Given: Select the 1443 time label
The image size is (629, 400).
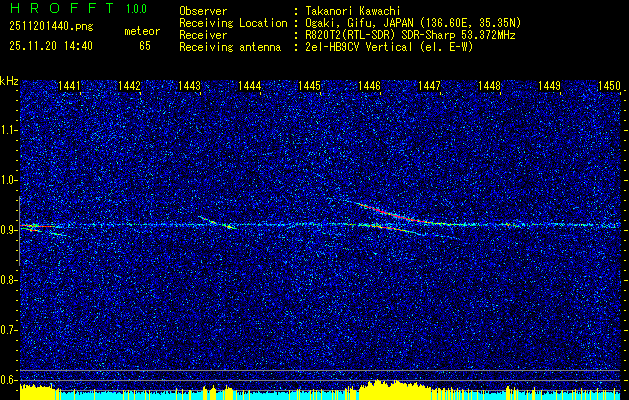Looking at the screenshot, I should click(189, 86).
